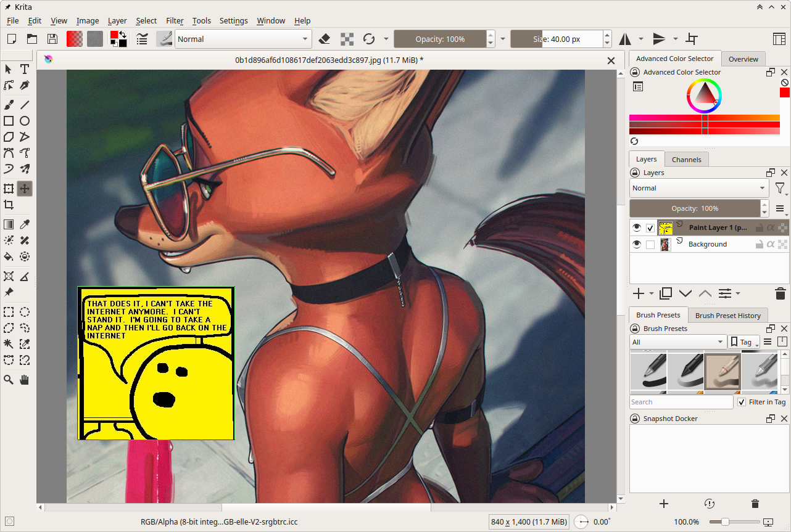Hide Paint Layer 1 visibility eye
Viewport: 791px width, 532px height.
pyautogui.click(x=637, y=227)
